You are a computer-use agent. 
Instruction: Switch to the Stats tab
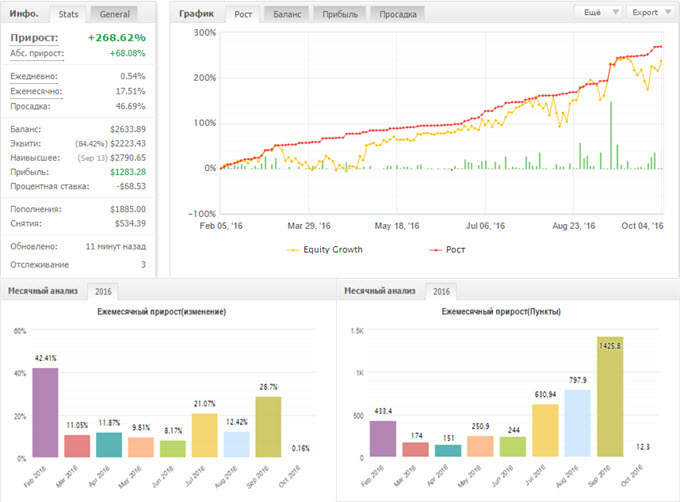tap(68, 14)
